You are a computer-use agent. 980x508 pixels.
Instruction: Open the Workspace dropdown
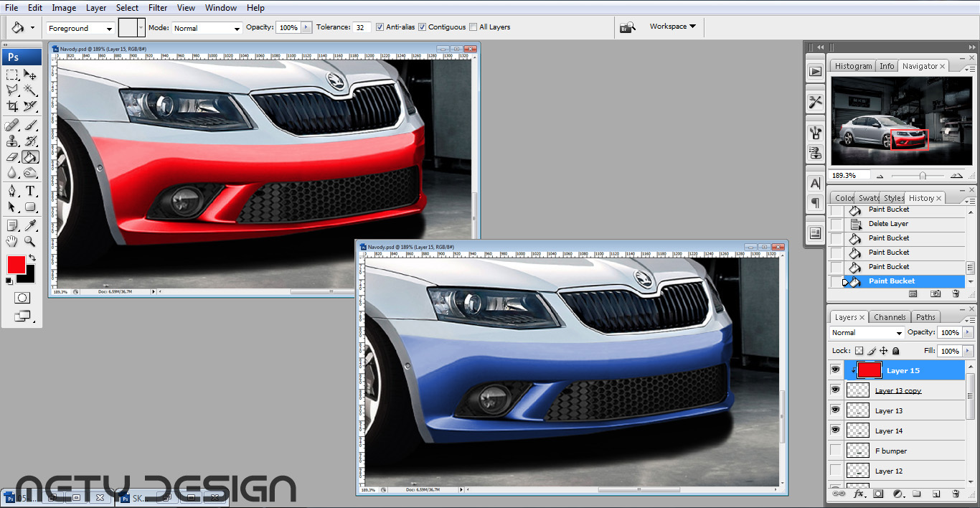coord(672,27)
